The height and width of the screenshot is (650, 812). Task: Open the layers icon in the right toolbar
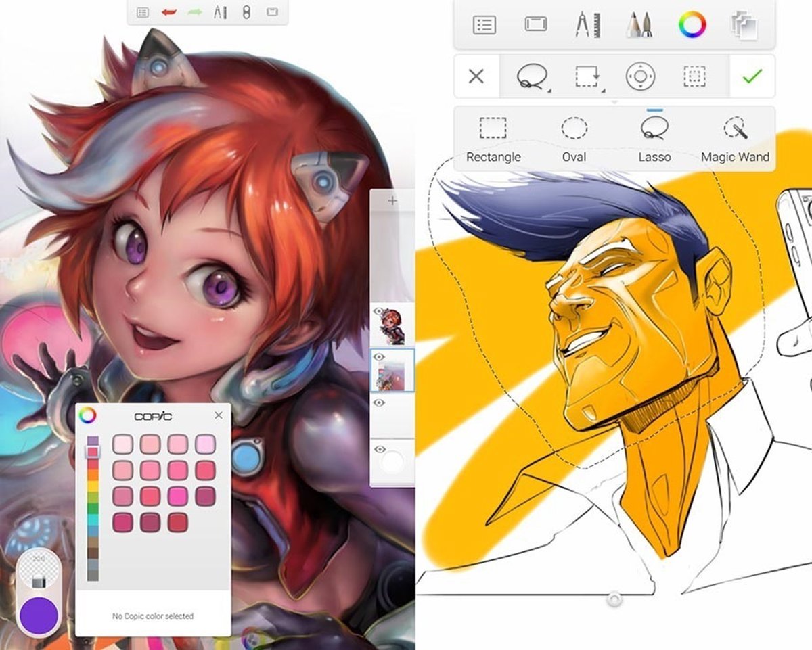(743, 25)
